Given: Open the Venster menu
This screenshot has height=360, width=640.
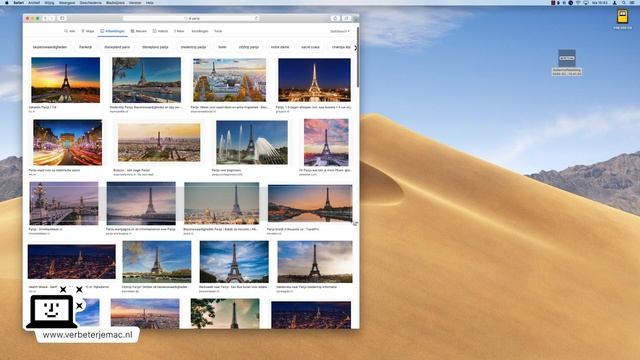Looking at the screenshot, I should (135, 3).
